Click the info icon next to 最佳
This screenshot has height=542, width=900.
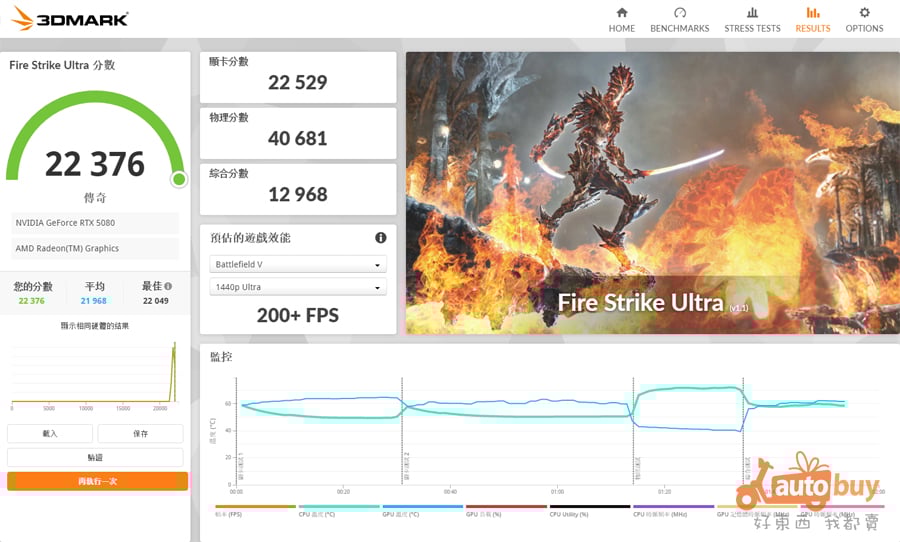pyautogui.click(x=168, y=286)
